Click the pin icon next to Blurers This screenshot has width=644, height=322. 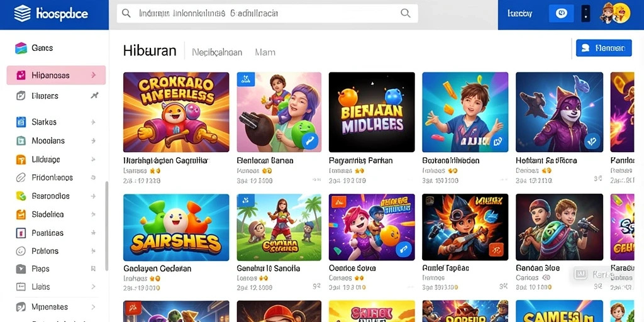94,96
